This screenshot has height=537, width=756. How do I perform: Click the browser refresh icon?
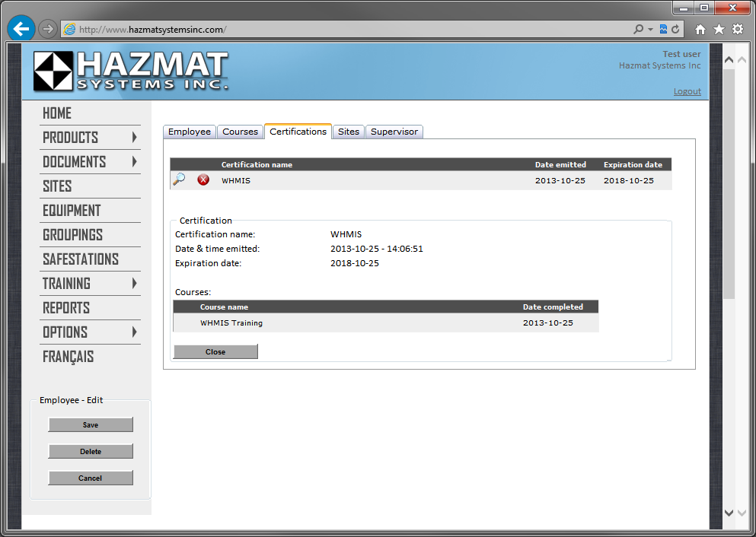[675, 30]
